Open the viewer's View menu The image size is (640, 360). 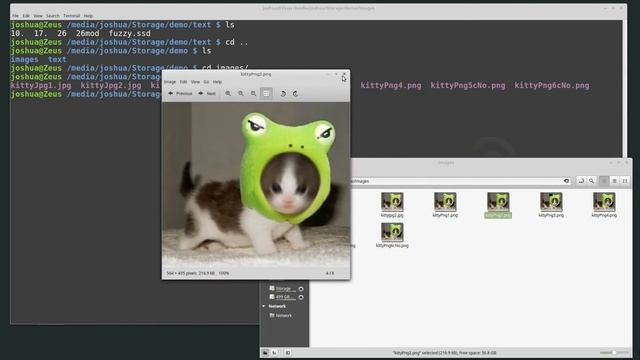(196, 82)
